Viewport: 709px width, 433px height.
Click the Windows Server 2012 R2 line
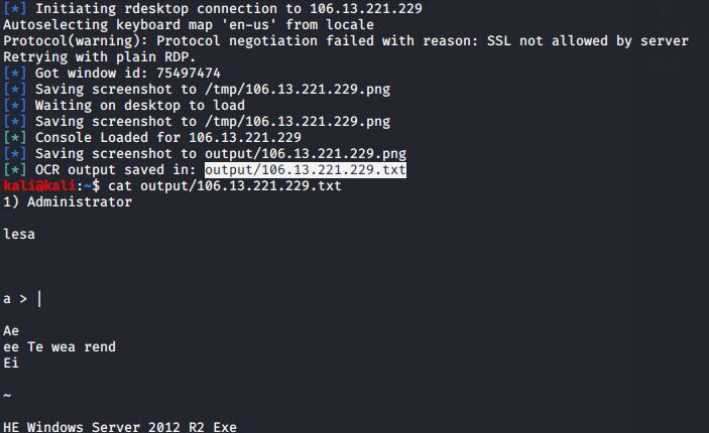120,427
